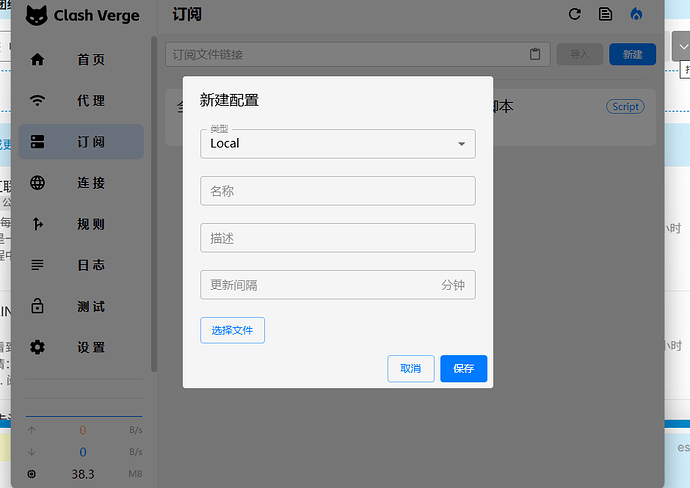Open the runtime config document icon

click(x=606, y=14)
